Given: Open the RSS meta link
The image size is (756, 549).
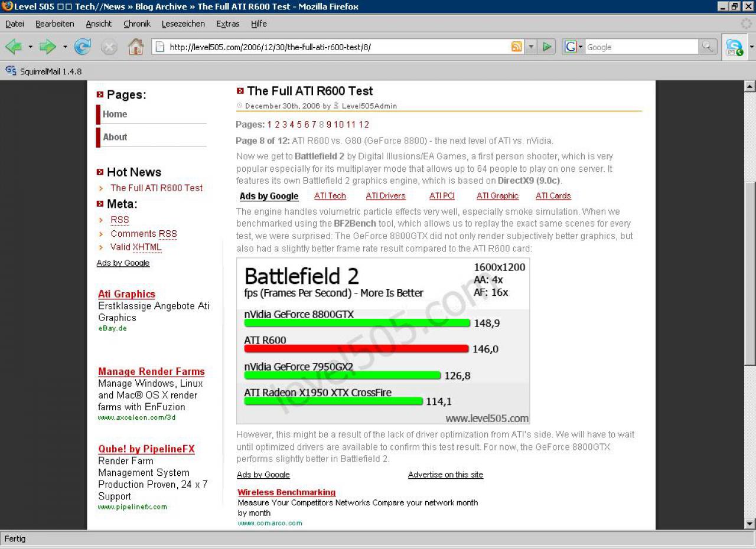Looking at the screenshot, I should 120,220.
